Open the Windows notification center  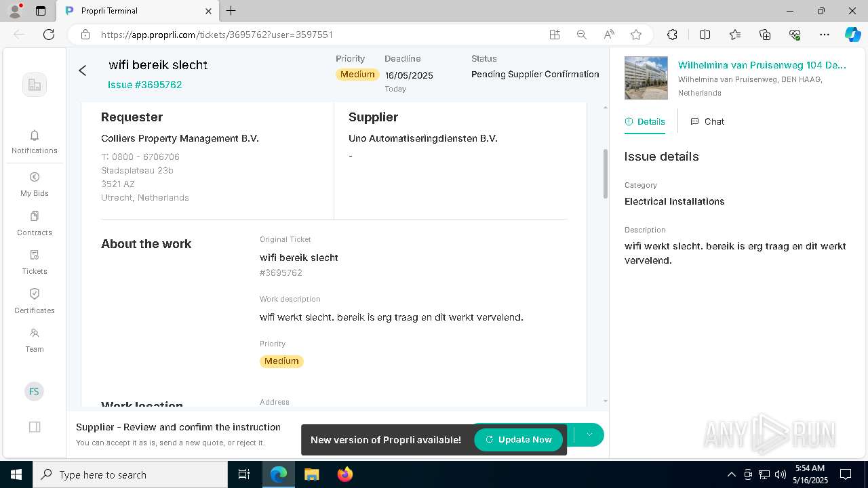846,474
